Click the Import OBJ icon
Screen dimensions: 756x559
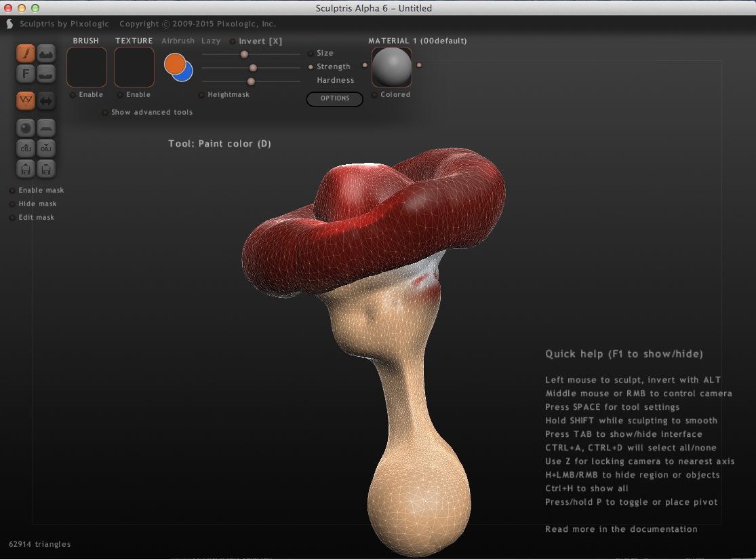(26, 149)
